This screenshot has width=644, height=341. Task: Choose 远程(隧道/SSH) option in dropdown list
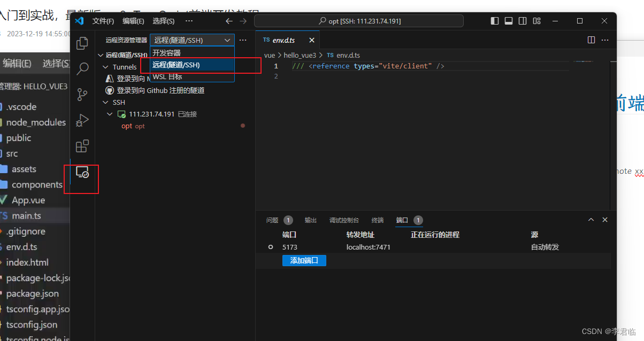192,65
